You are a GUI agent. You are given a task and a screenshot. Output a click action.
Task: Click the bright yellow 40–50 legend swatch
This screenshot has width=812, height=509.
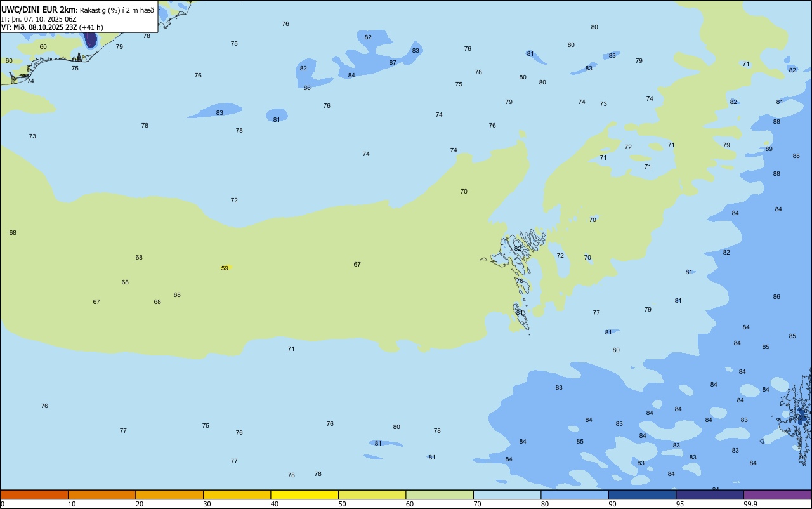pos(304,494)
